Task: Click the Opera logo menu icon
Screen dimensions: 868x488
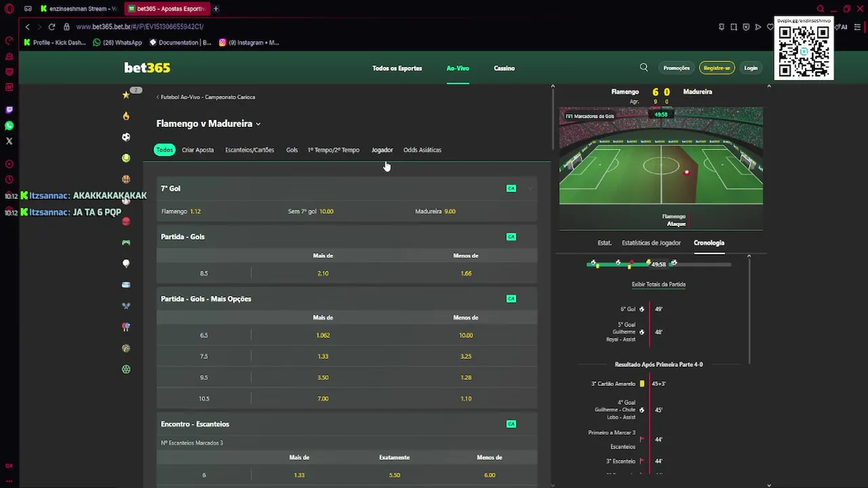Action: point(9,9)
